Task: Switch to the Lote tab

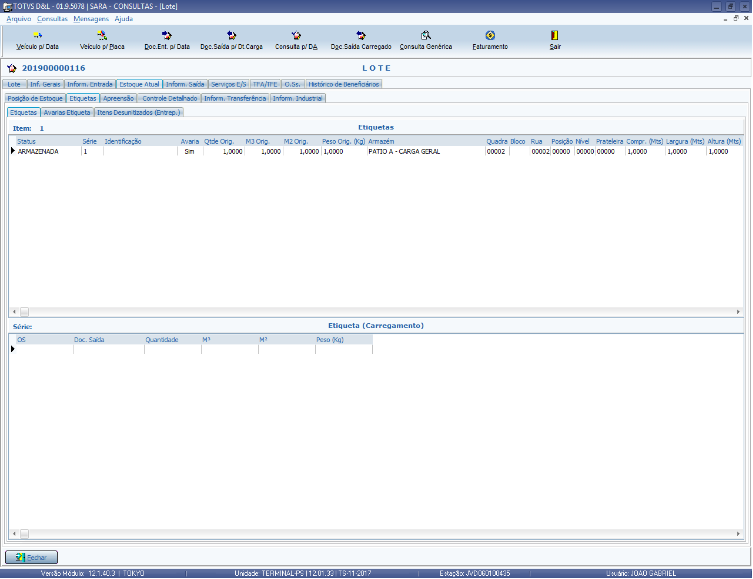Action: (14, 84)
